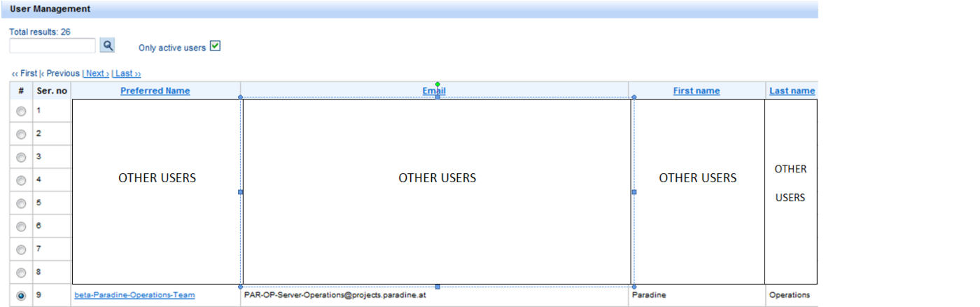Navigate to the Next page
Image resolution: width=980 pixels, height=307 pixels.
(97, 74)
